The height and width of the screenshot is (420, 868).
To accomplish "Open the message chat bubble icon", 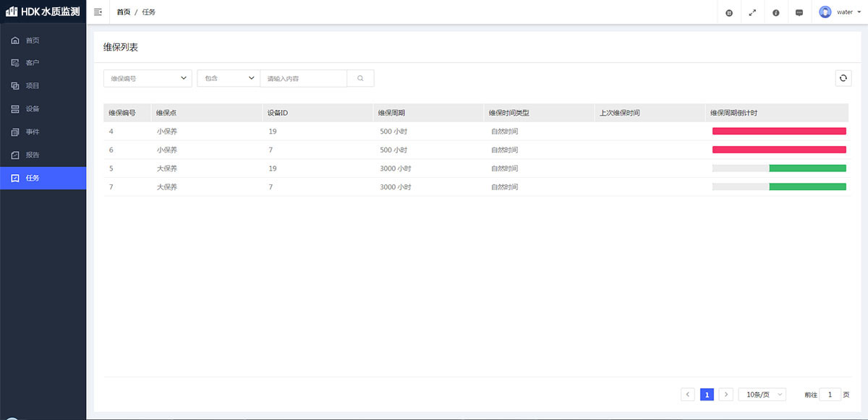I will point(799,12).
